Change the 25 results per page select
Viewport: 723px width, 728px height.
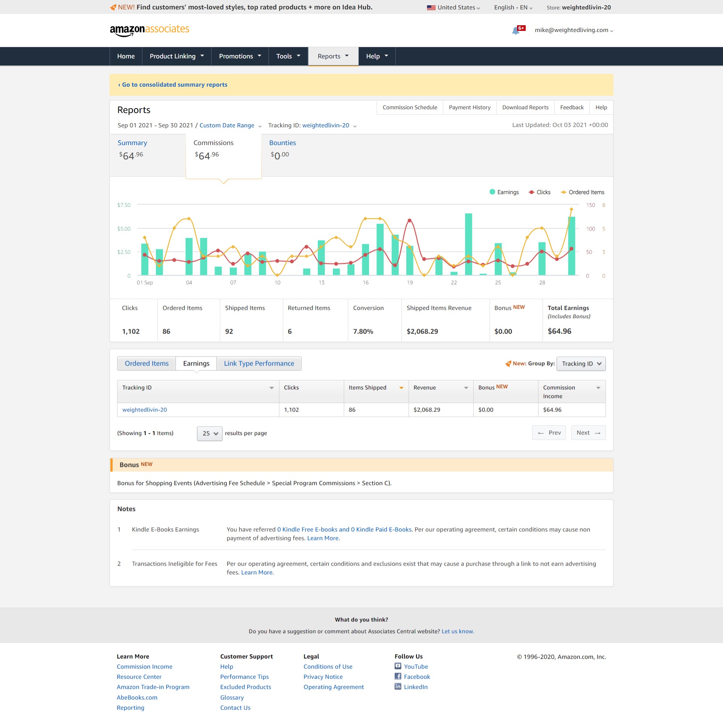click(x=209, y=433)
